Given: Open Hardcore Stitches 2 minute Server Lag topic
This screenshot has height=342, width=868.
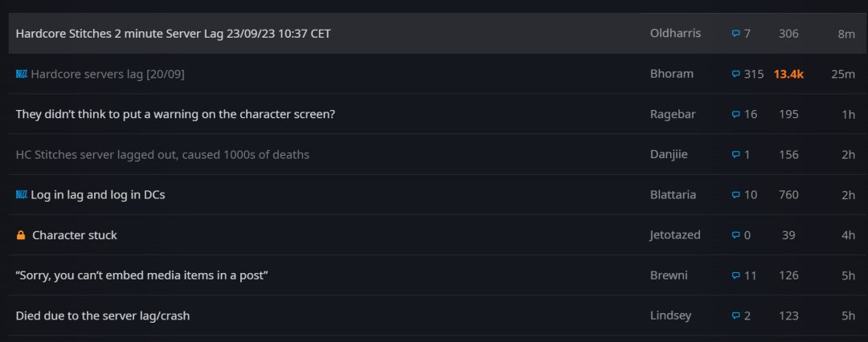Looking at the screenshot, I should tap(173, 34).
